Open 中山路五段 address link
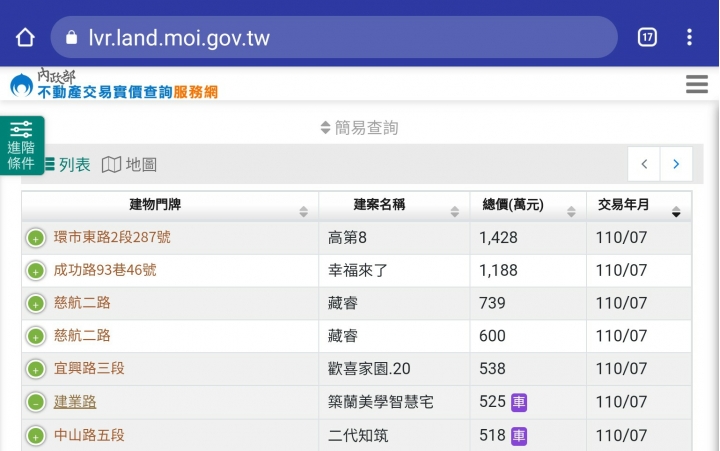 tap(89, 434)
